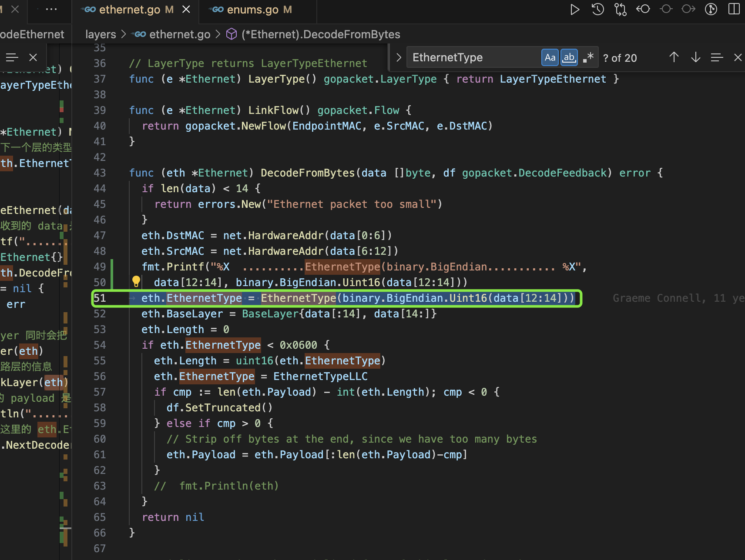The height and width of the screenshot is (560, 745).
Task: Click line number 51 in gutter
Action: tap(100, 298)
